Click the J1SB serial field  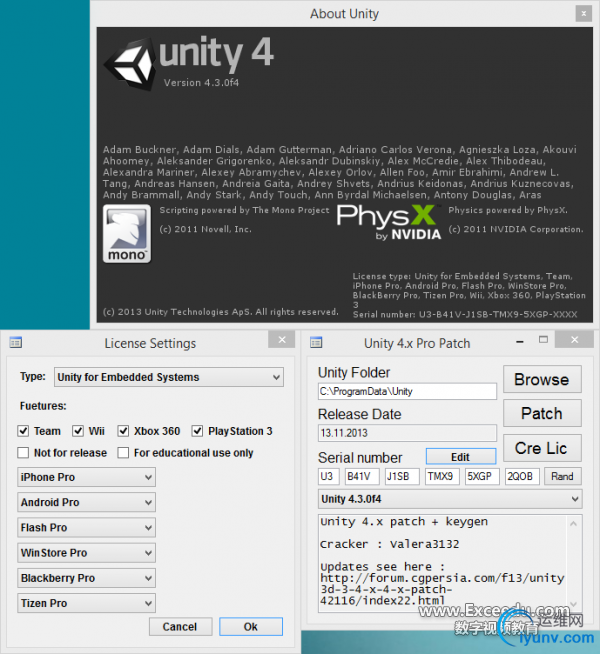(x=402, y=476)
